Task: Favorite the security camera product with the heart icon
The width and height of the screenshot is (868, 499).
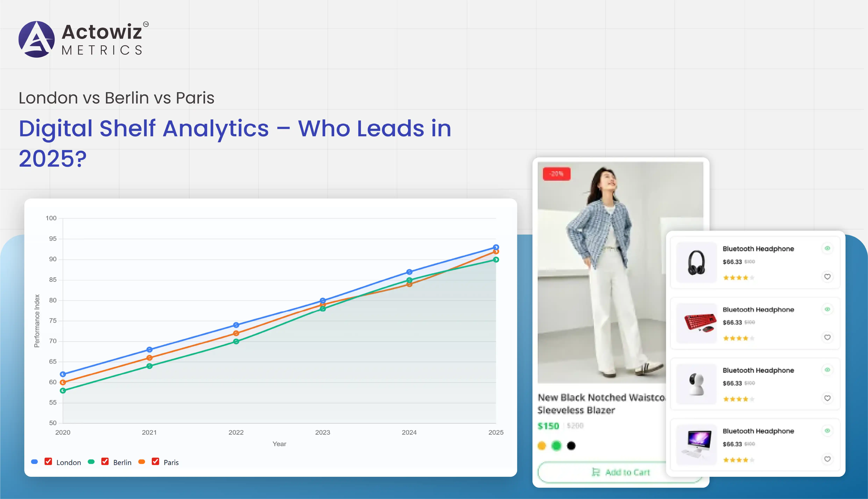Action: tap(827, 398)
